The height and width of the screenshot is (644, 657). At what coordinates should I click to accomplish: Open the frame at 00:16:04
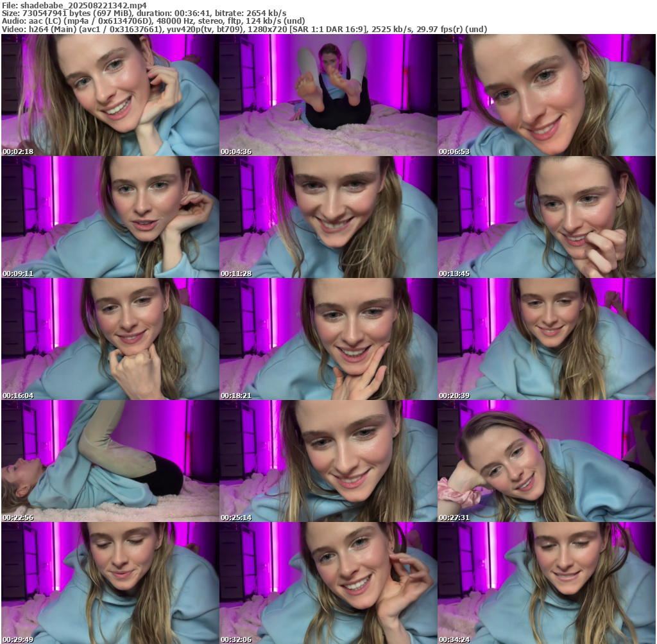coord(110,339)
